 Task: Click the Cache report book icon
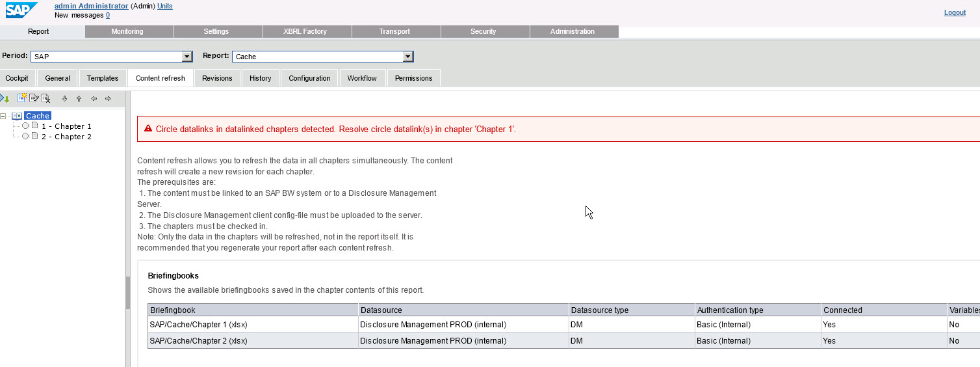pos(17,116)
